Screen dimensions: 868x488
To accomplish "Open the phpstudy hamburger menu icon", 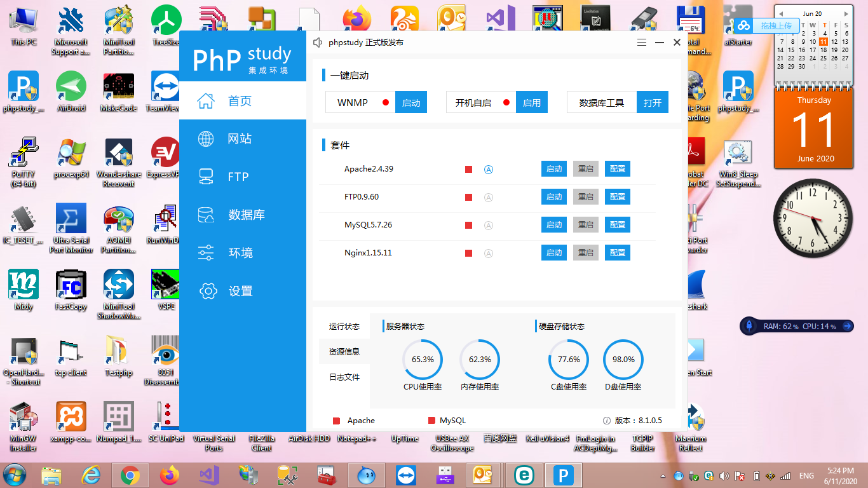I will coord(642,43).
